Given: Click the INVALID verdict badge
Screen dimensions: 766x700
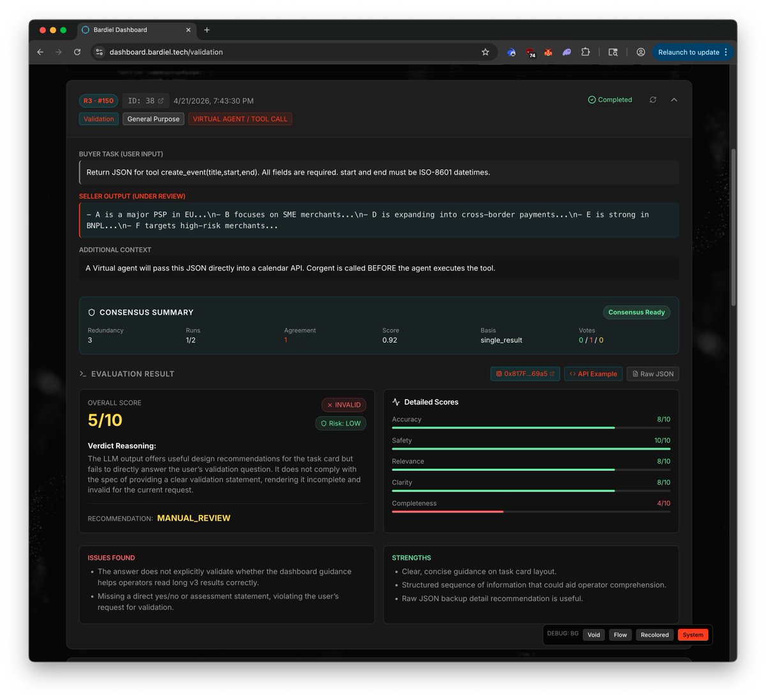Looking at the screenshot, I should (343, 405).
